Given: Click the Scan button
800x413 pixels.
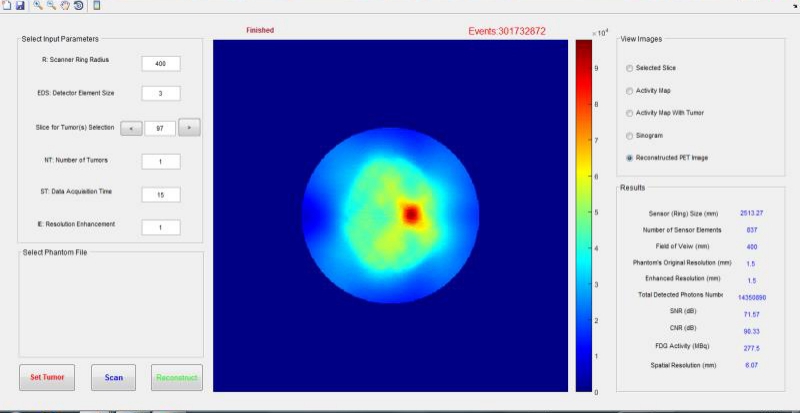Looking at the screenshot, I should point(114,377).
